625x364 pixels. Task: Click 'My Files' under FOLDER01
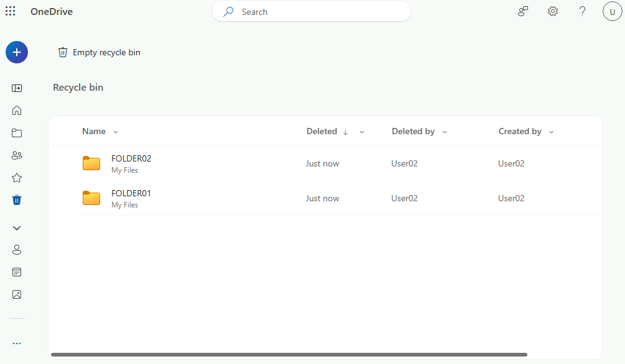125,205
